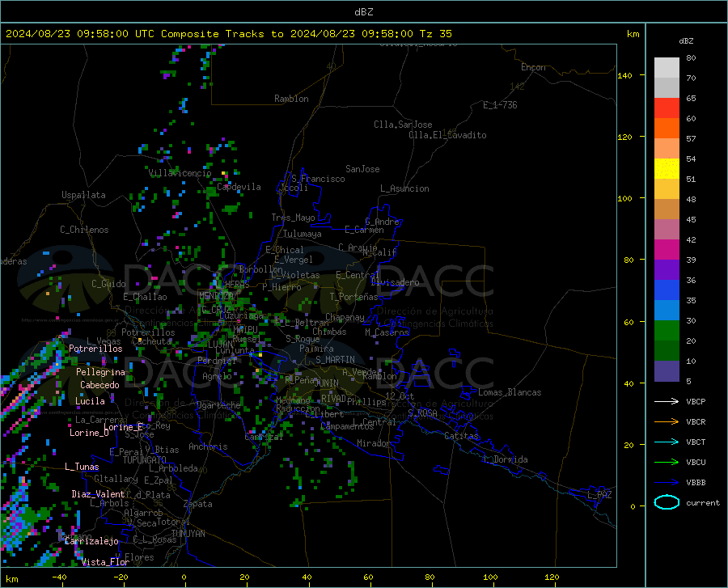Click the L_Asuncion place label

pos(404,188)
